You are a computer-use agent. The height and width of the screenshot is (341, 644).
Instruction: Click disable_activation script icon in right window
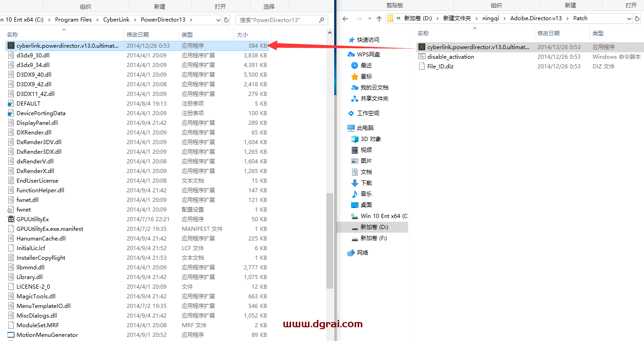click(422, 56)
